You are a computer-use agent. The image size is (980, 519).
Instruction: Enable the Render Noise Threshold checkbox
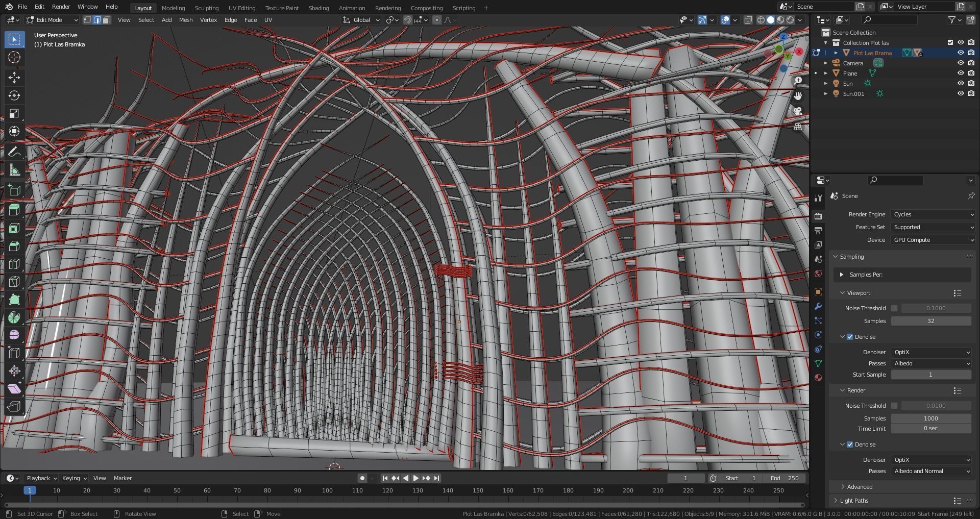pos(894,406)
